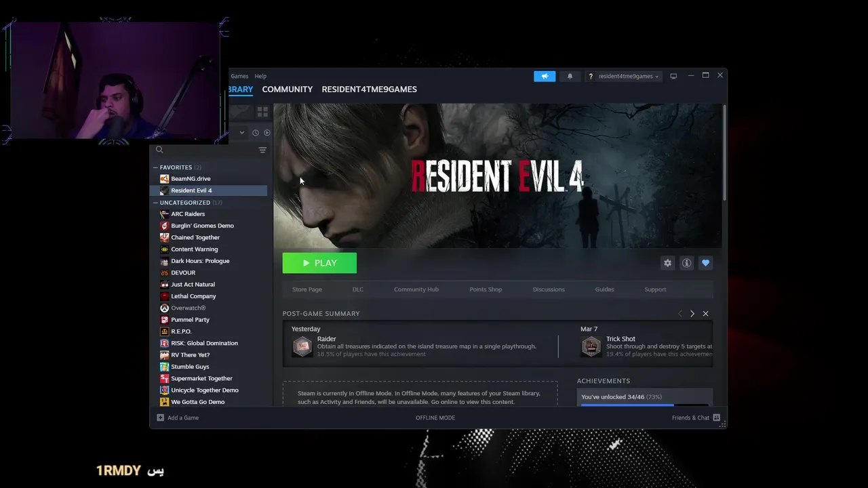Select Pummel Party in the list
Viewport: 868px width, 488px height.
point(209,320)
